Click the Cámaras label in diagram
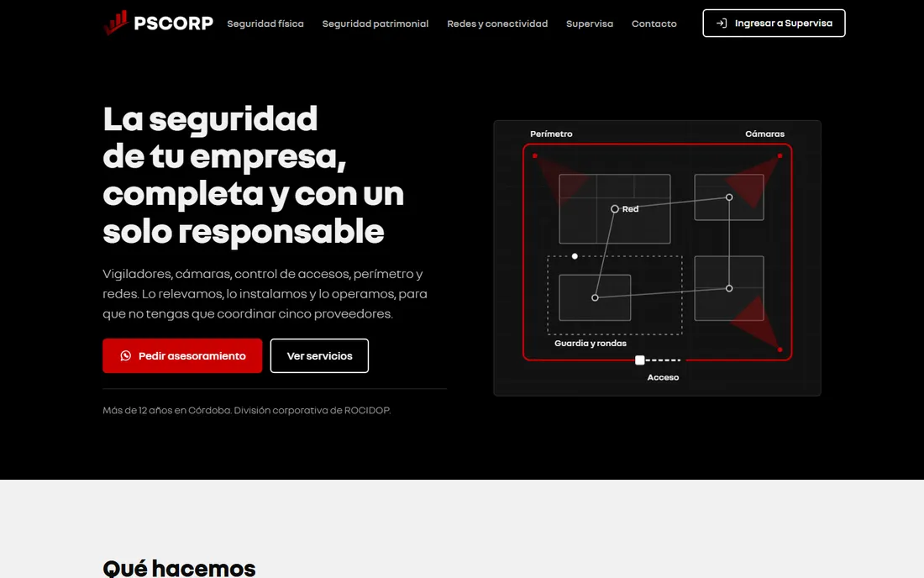The image size is (924, 578). pos(764,134)
